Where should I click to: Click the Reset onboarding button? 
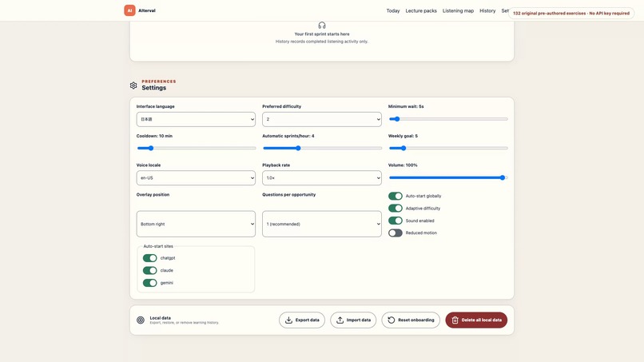tap(411, 320)
